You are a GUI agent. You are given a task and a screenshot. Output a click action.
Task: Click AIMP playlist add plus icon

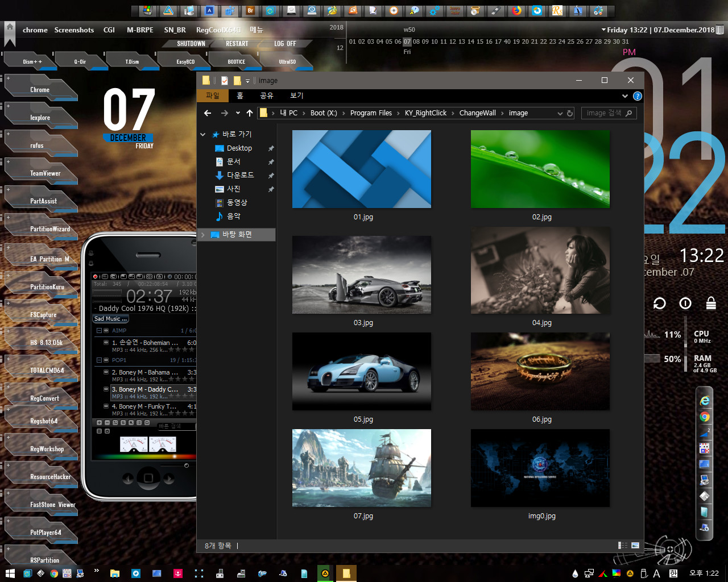point(99,423)
